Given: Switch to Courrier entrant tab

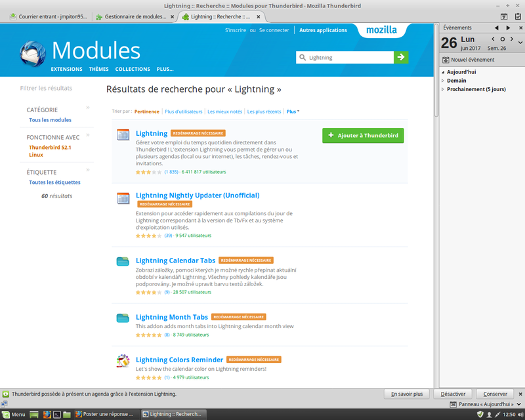Looking at the screenshot, I should click(x=49, y=16).
